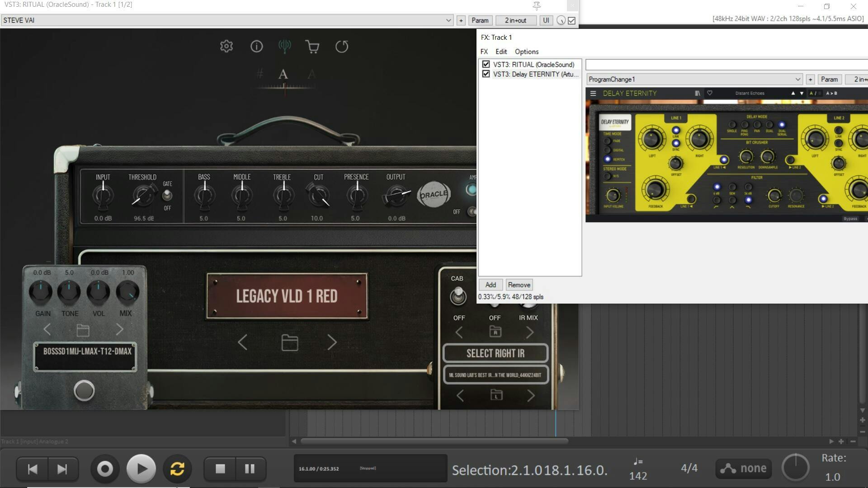
Task: Open Delay Eternity hamburger menu
Action: 593,93
